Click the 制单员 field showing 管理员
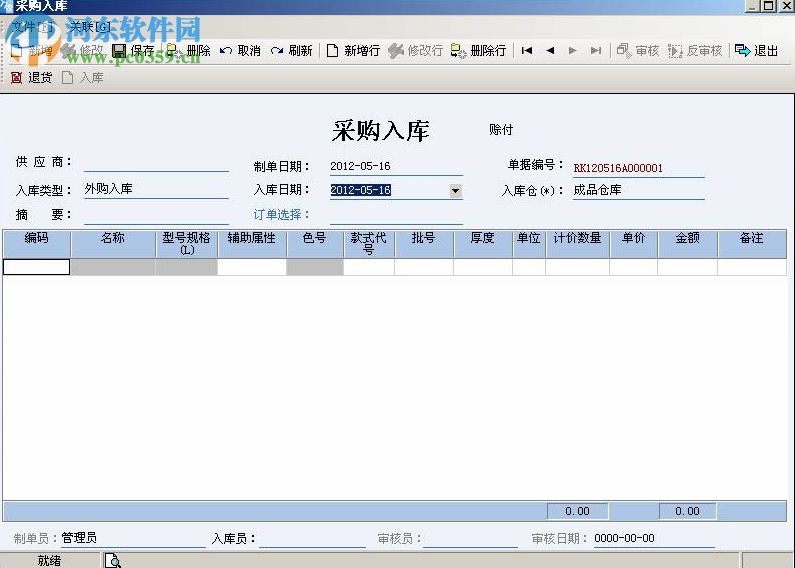The image size is (795, 568). point(133,539)
